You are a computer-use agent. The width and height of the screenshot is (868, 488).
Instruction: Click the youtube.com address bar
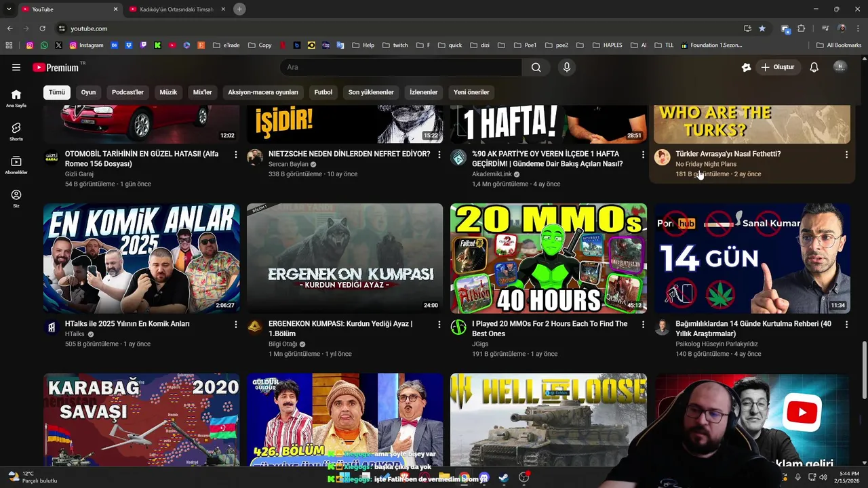click(400, 28)
